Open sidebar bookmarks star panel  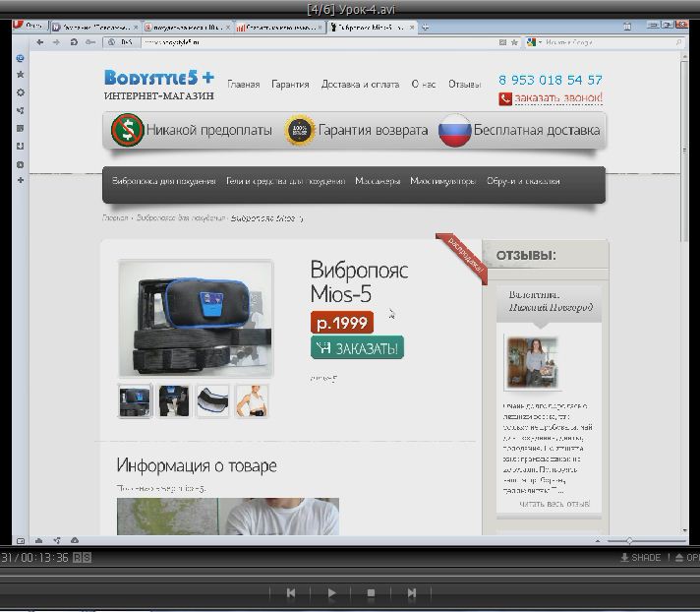coord(20,75)
